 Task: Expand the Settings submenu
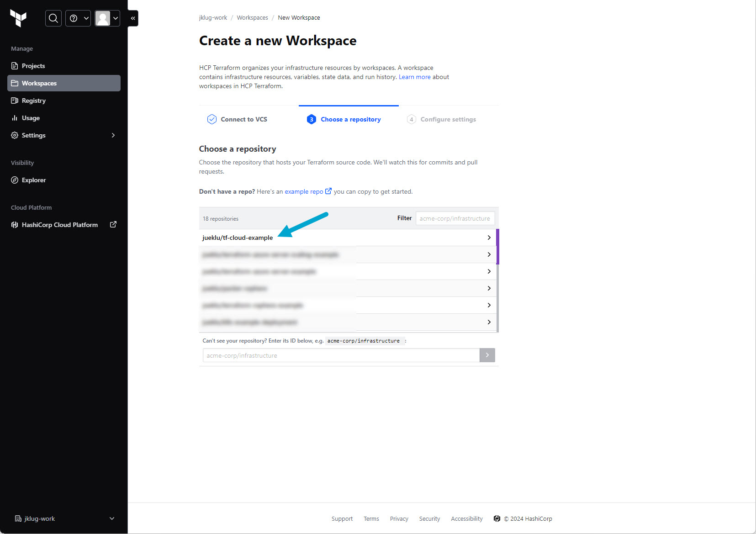click(x=64, y=135)
